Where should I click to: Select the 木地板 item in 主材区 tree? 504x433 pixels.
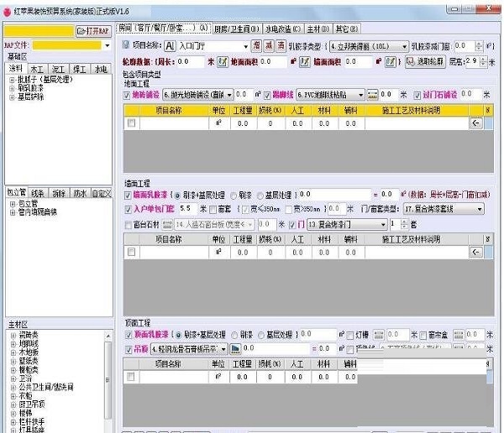[29, 352]
